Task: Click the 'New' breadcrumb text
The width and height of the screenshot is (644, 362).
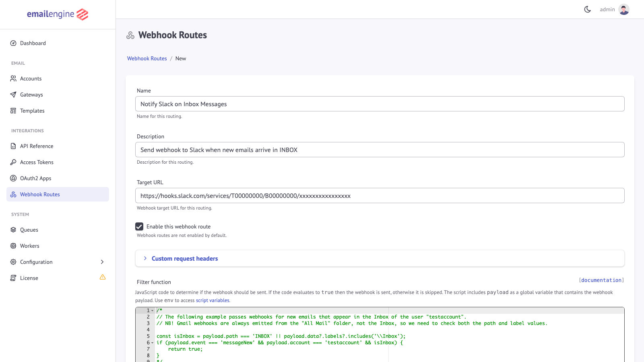Action: [x=181, y=58]
